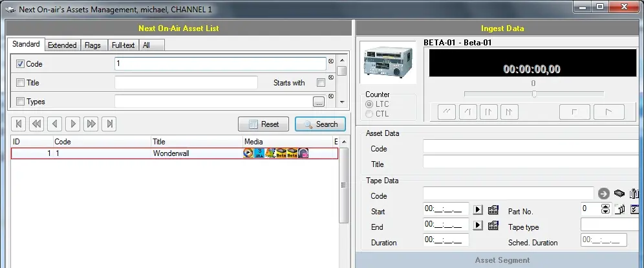This screenshot has height=268, width=644.
Task: Click the next record arrow button
Action: pos(74,124)
